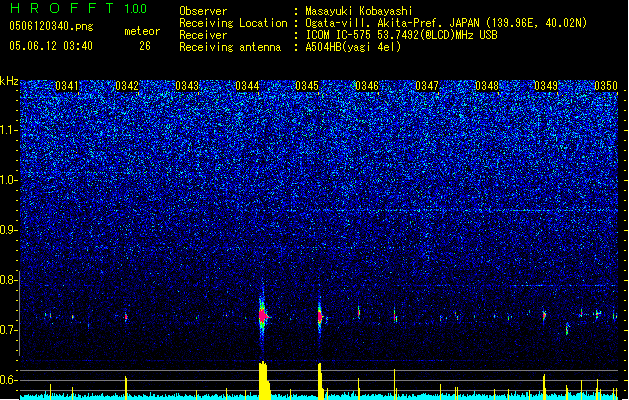Click the Receiving Location label

click(x=233, y=23)
